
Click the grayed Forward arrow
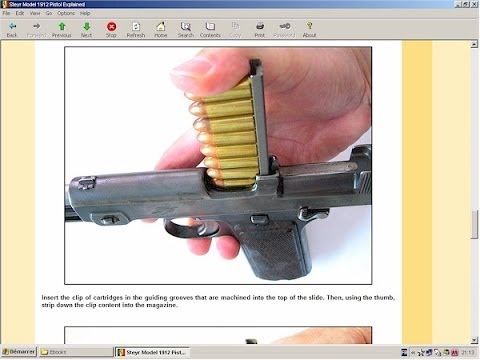[36, 30]
